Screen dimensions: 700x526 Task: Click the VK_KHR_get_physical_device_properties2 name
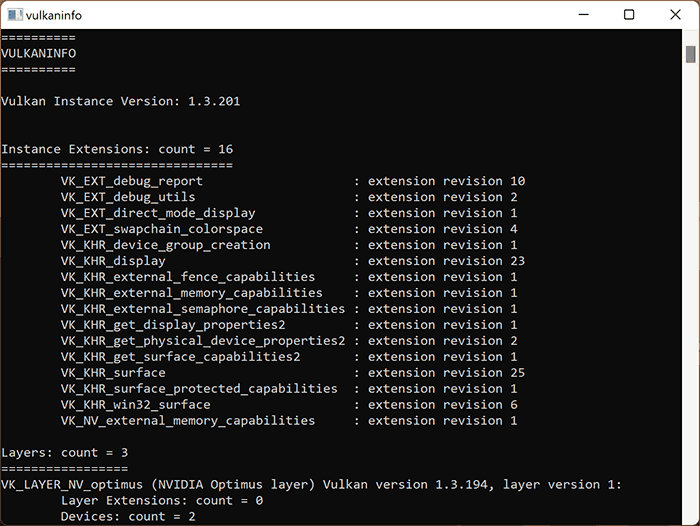[x=203, y=341]
